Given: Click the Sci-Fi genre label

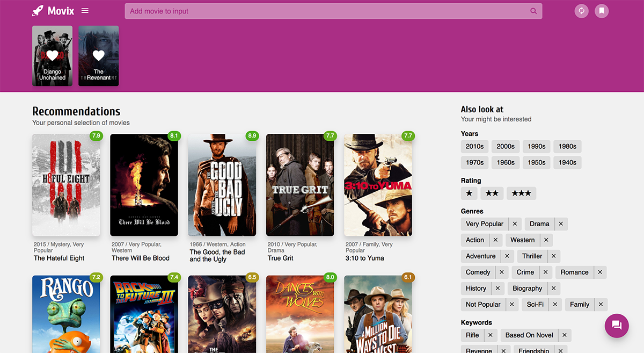Looking at the screenshot, I should [x=535, y=305].
